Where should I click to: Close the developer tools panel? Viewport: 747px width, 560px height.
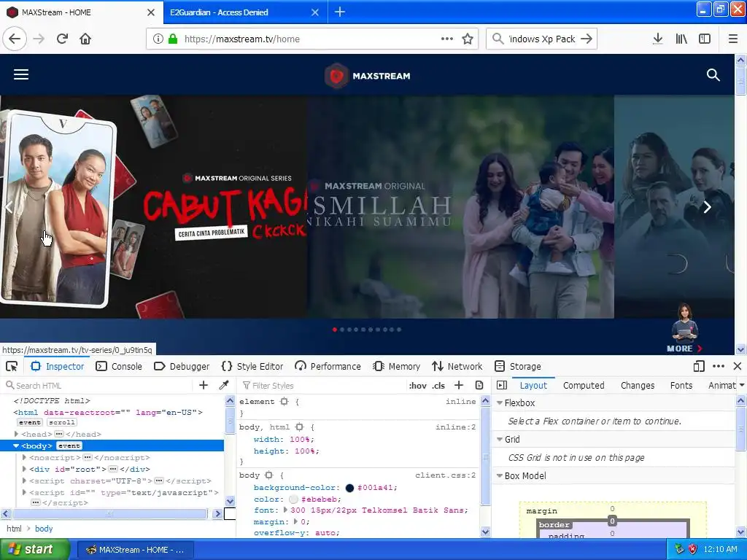coord(738,366)
